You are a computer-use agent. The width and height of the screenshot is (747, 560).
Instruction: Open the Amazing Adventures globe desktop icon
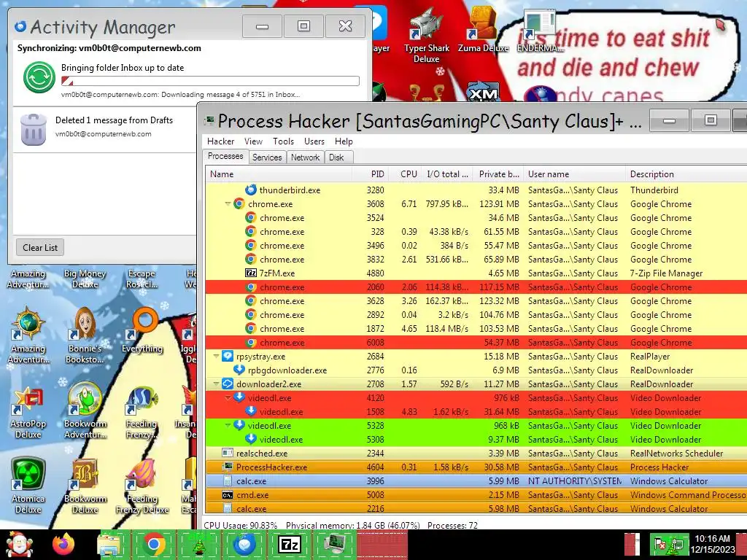(28, 335)
